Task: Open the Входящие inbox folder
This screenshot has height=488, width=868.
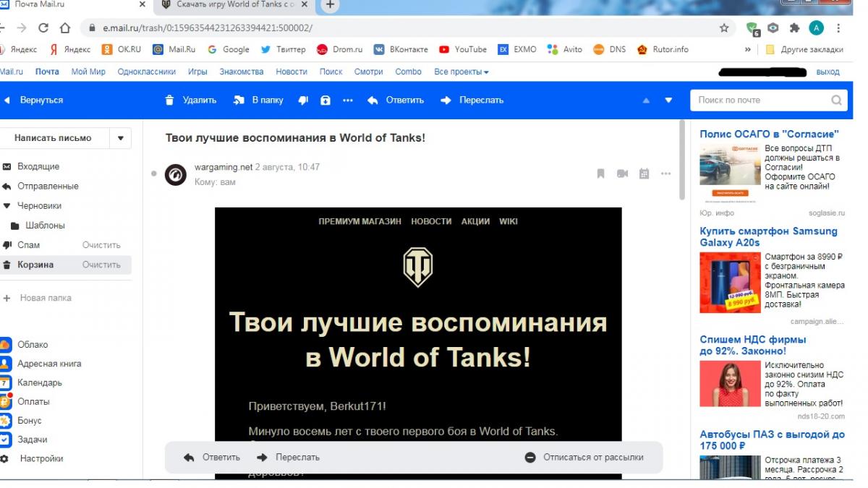Action: pos(38,166)
